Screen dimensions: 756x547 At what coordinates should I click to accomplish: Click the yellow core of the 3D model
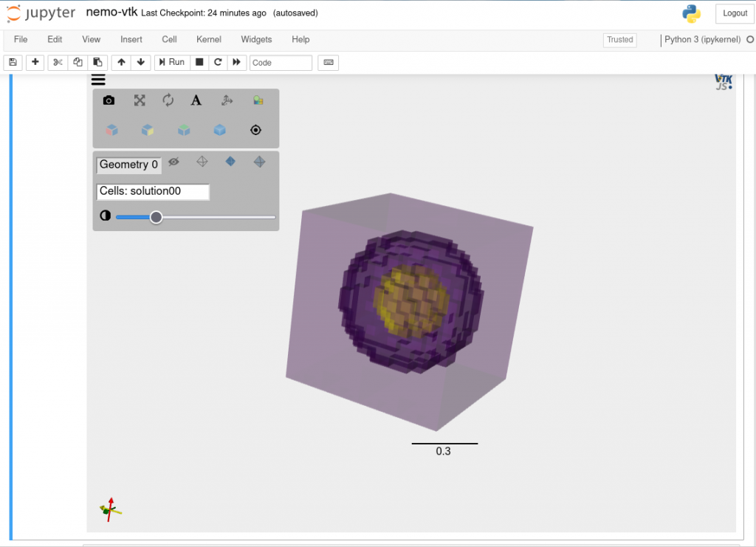point(410,300)
